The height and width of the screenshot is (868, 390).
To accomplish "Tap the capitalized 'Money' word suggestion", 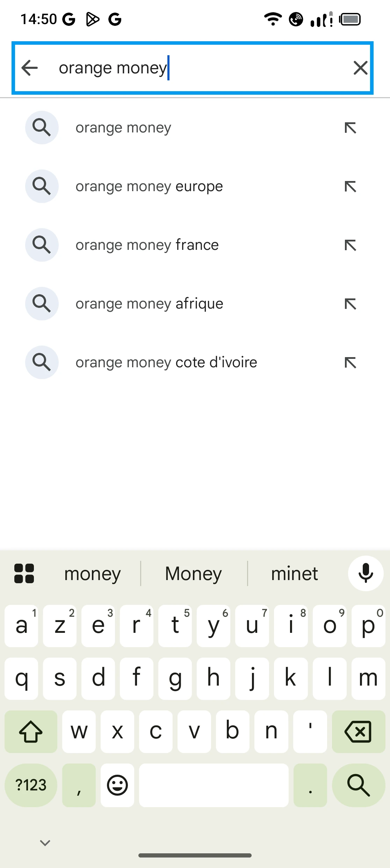I will coord(193,573).
